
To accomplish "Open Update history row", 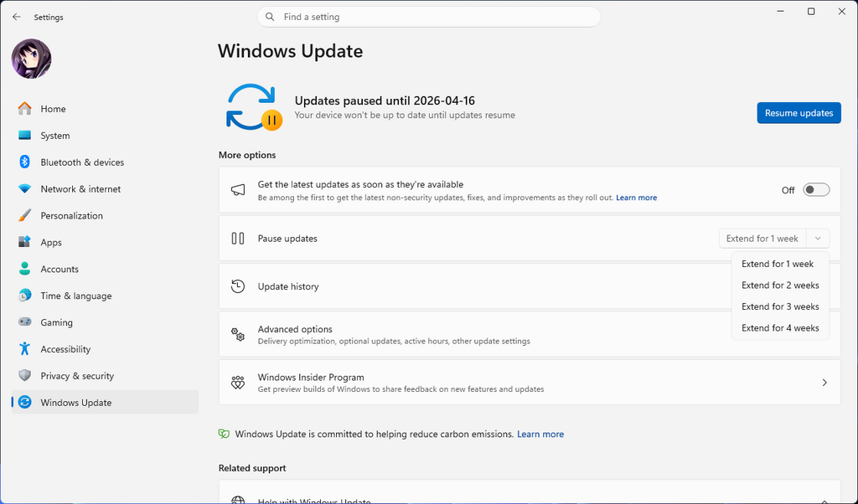I will (530, 286).
